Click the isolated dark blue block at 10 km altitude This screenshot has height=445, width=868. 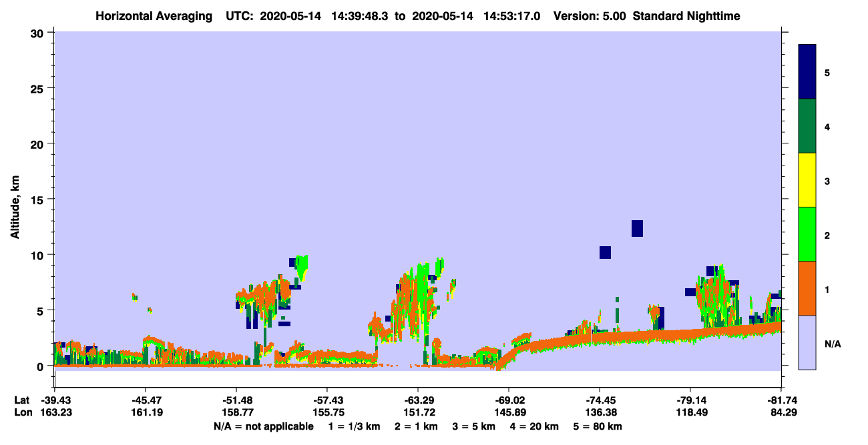pos(605,252)
